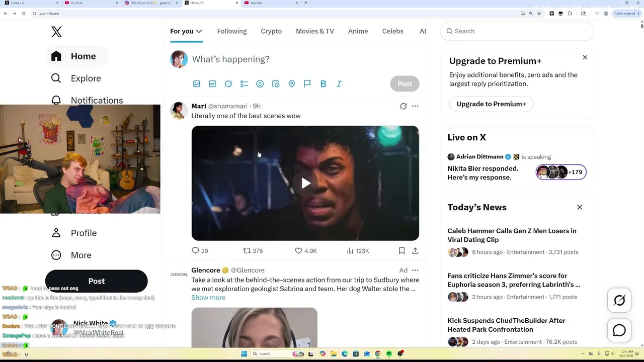Like Mari's post with 4.9K likes
The width and height of the screenshot is (644, 362).
point(306,250)
